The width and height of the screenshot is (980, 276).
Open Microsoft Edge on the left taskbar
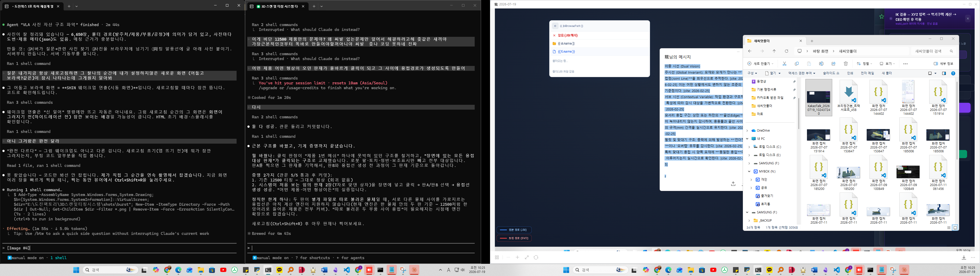(x=178, y=270)
